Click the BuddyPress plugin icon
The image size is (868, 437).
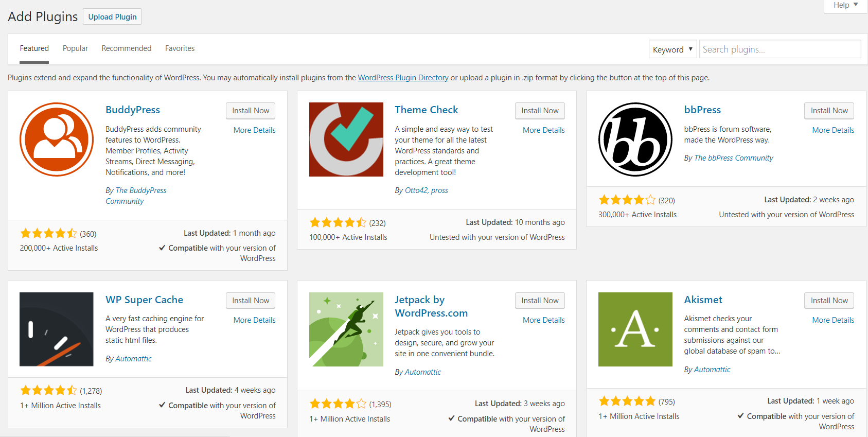coord(57,139)
